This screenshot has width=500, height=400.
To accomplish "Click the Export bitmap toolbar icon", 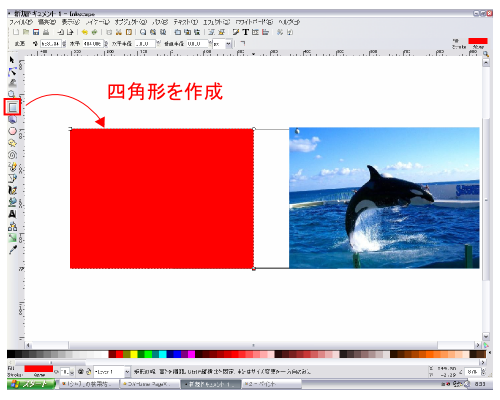I will point(70,32).
